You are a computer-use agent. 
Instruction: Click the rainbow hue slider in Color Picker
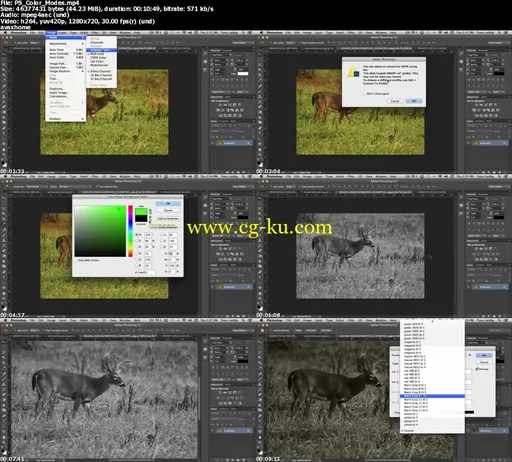[x=130, y=231]
